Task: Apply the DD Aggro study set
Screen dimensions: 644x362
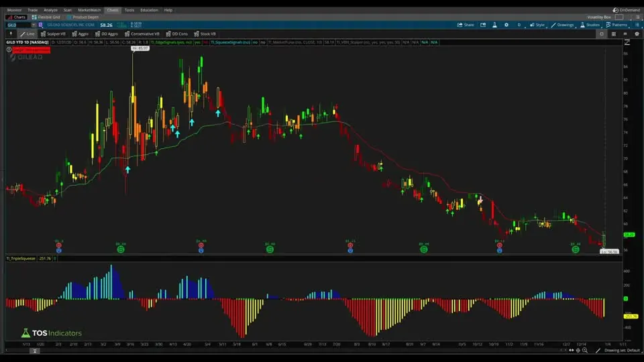Action: (107, 34)
